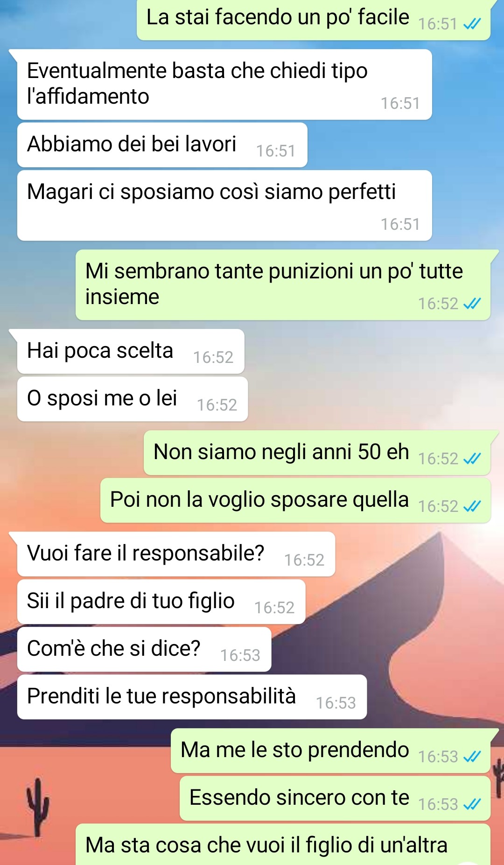The height and width of the screenshot is (865, 504).
Task: Select the message 'Magari ci sposiamo così siamo perfetti'
Action: pyautogui.click(x=224, y=206)
